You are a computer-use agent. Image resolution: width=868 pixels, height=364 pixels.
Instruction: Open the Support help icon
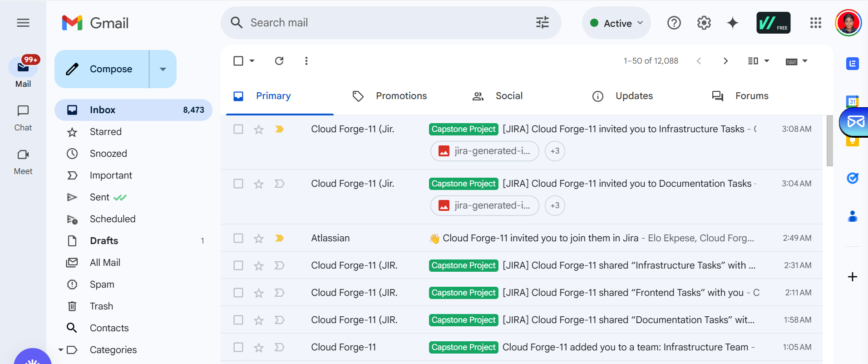(x=674, y=23)
